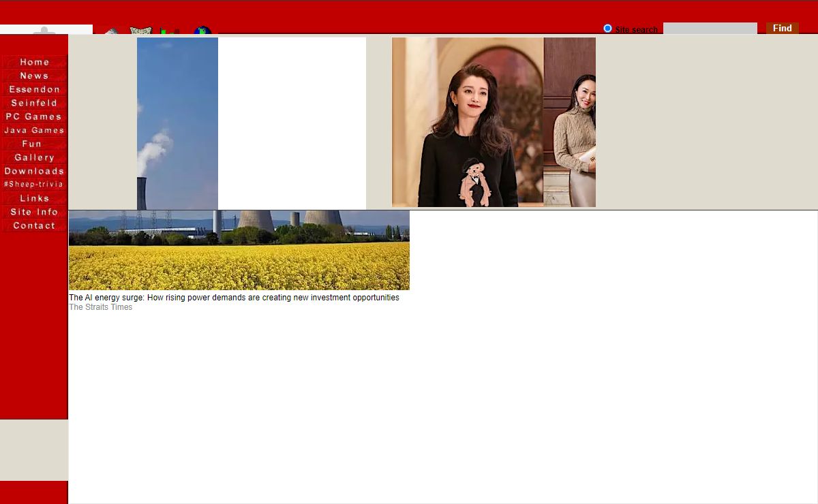Navigate to the Seinfeld page

pos(34,103)
